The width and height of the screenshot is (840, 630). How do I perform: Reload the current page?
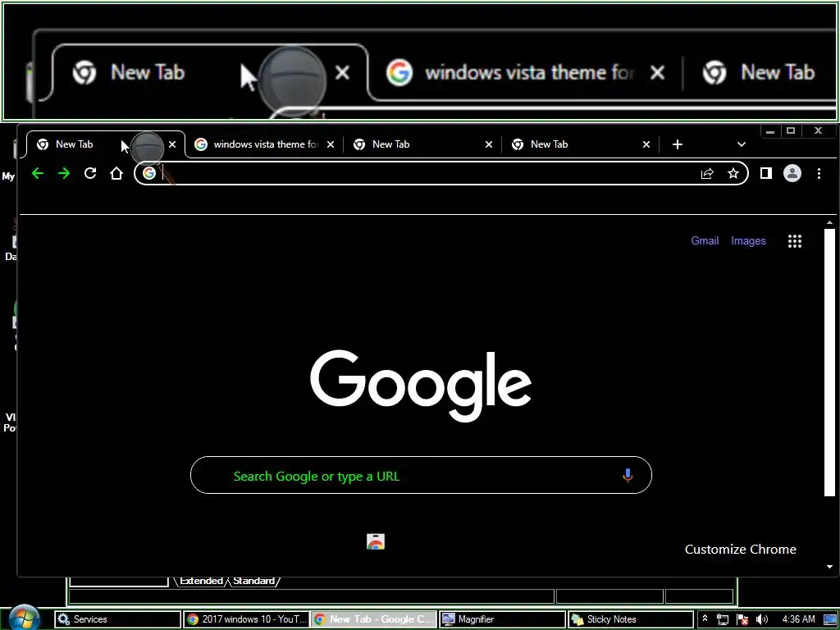coord(90,173)
